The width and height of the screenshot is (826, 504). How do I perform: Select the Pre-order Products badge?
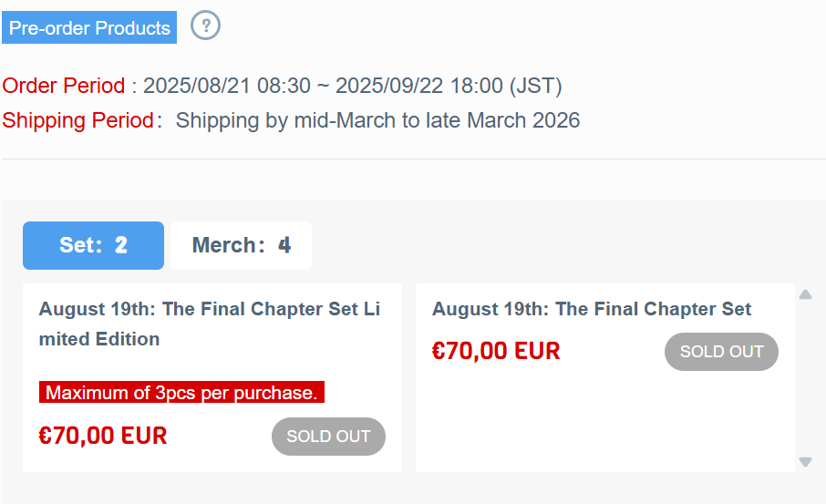tap(89, 27)
